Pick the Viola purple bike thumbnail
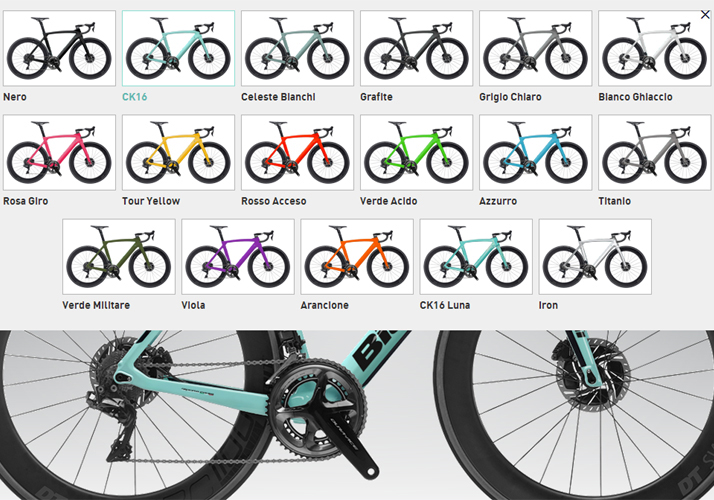Image resolution: width=714 pixels, height=500 pixels. (x=238, y=257)
